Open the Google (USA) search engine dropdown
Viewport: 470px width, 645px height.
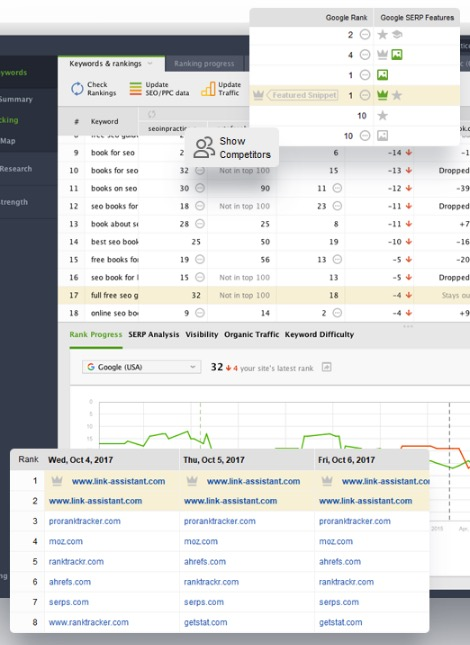click(x=141, y=367)
